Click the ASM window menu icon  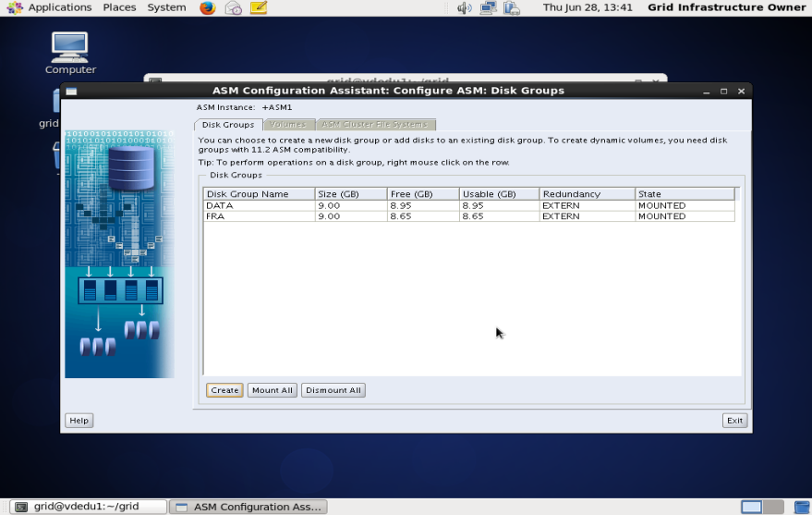click(x=71, y=92)
